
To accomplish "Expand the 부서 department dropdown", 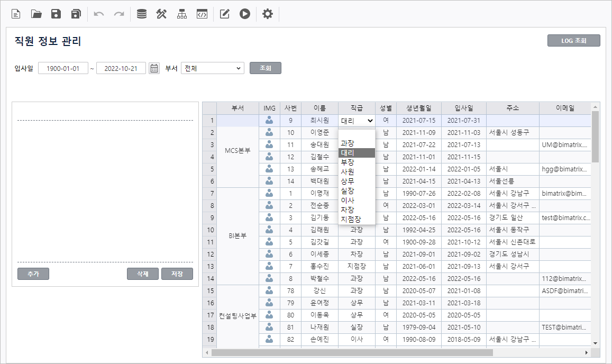I will [212, 68].
